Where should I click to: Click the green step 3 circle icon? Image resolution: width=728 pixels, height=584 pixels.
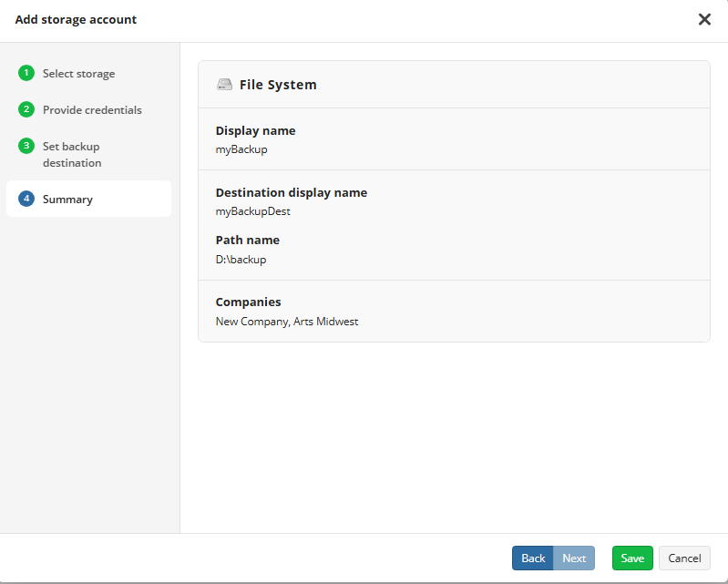tap(26, 147)
